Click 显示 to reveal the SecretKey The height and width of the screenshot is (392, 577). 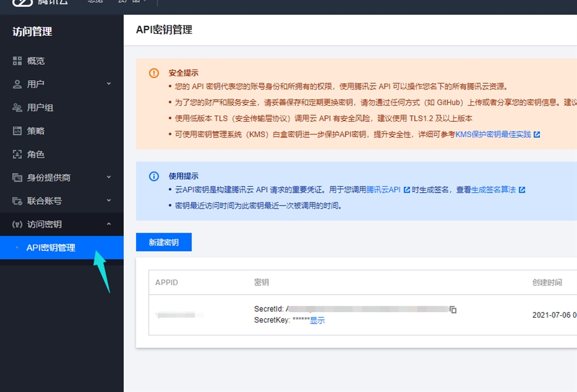(x=317, y=321)
